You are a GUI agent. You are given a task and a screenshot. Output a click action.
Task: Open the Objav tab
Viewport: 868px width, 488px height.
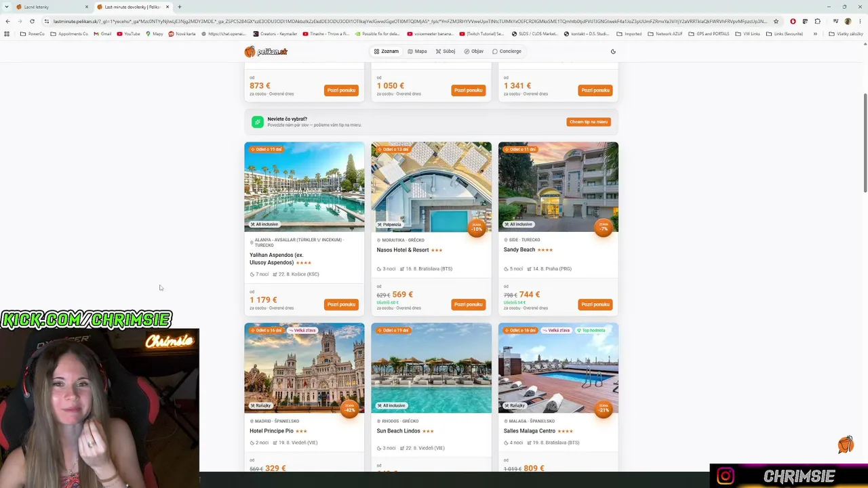[474, 52]
